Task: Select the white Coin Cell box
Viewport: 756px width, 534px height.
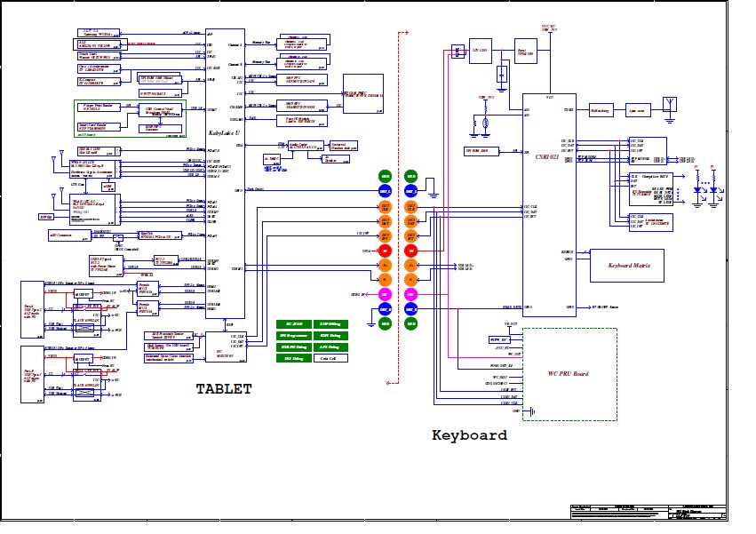Action: [330, 359]
